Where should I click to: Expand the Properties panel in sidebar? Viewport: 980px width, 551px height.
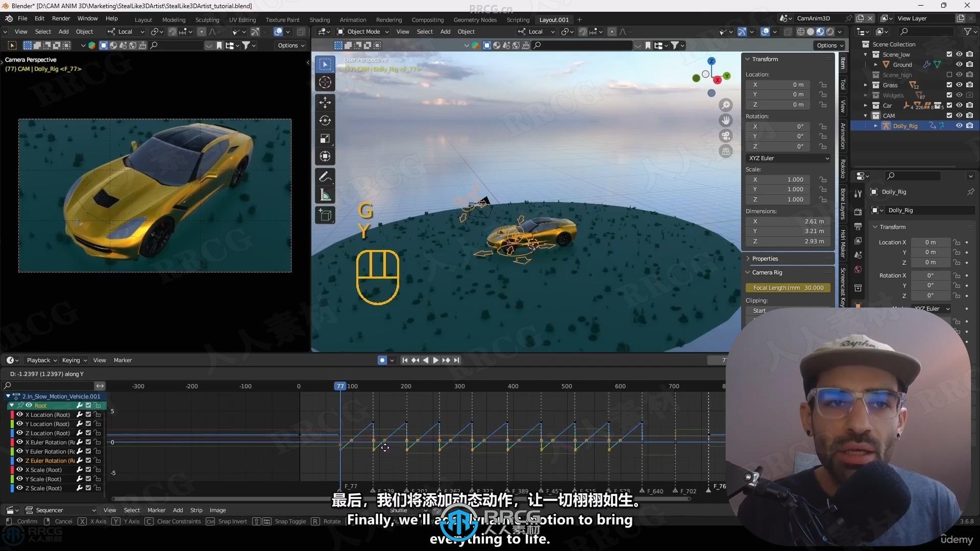pyautogui.click(x=748, y=259)
